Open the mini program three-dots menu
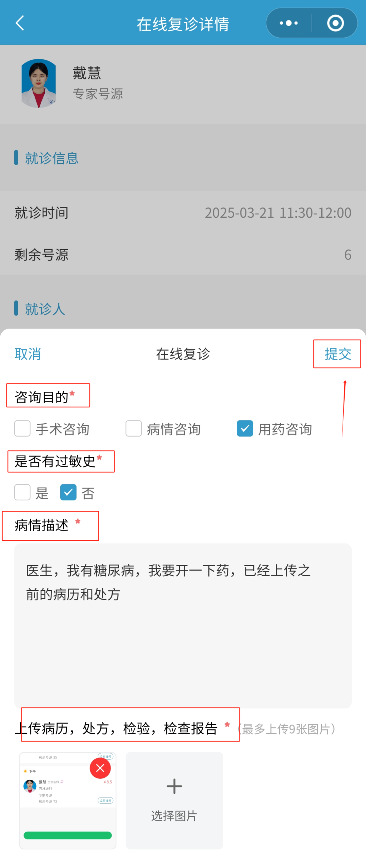Image resolution: width=366 pixels, height=868 pixels. click(x=288, y=23)
